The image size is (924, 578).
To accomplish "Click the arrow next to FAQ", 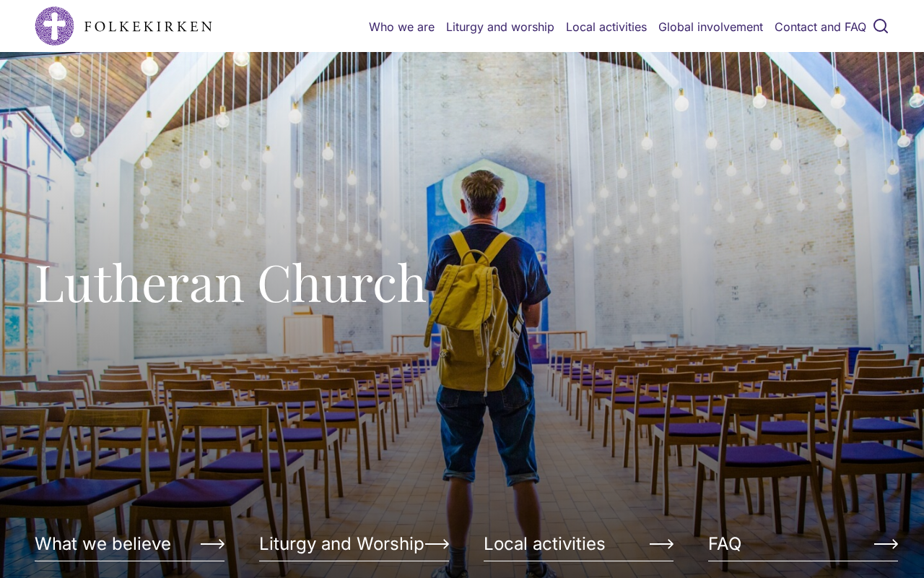I will 886,544.
